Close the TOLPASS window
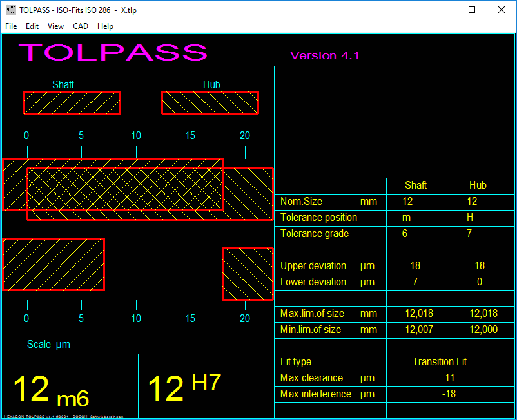 click(501, 10)
